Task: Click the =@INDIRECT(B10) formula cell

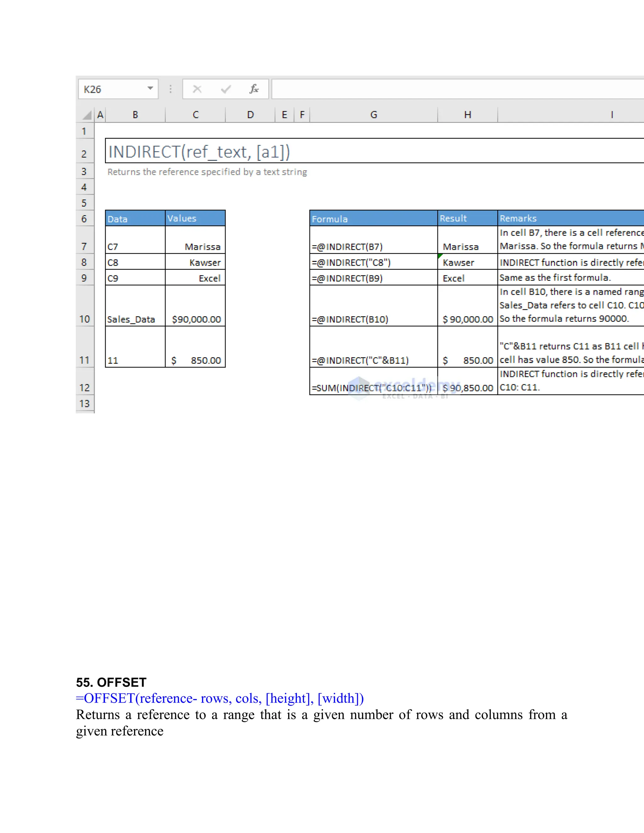Action: pos(374,306)
